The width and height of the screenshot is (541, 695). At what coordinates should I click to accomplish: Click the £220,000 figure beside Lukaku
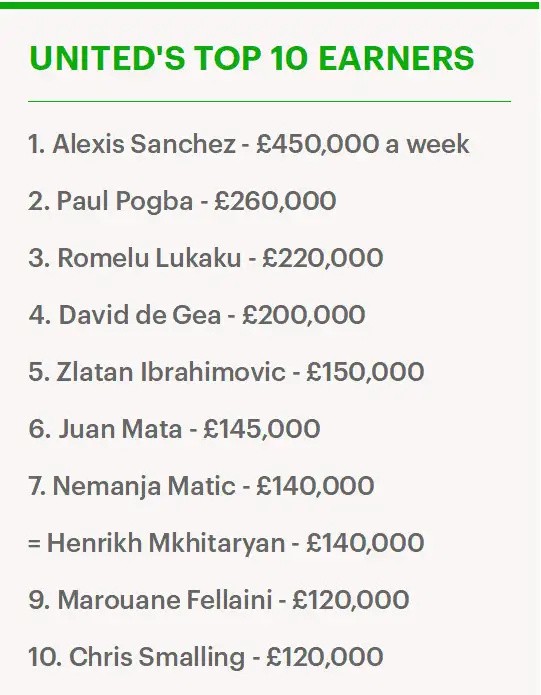click(323, 258)
